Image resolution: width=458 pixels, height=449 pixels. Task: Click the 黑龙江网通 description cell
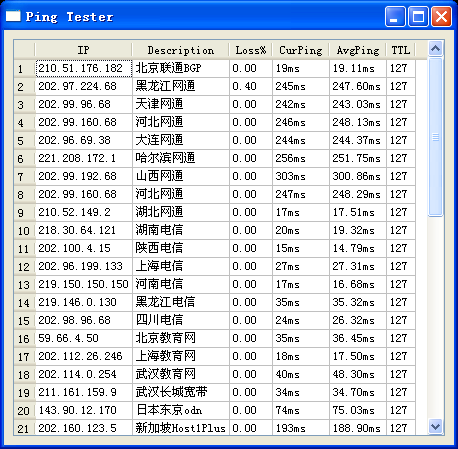tap(181, 86)
